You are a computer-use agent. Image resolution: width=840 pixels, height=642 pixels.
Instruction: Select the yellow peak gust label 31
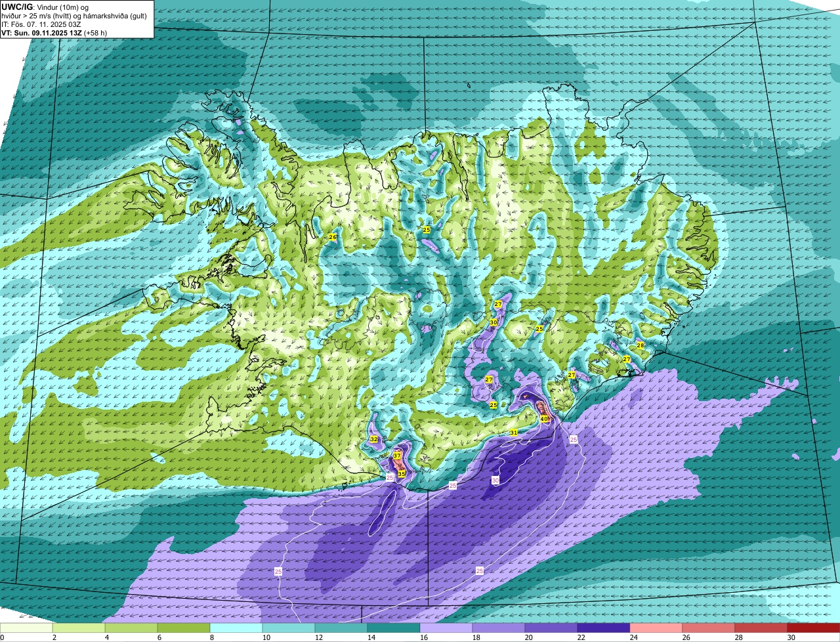pos(514,433)
